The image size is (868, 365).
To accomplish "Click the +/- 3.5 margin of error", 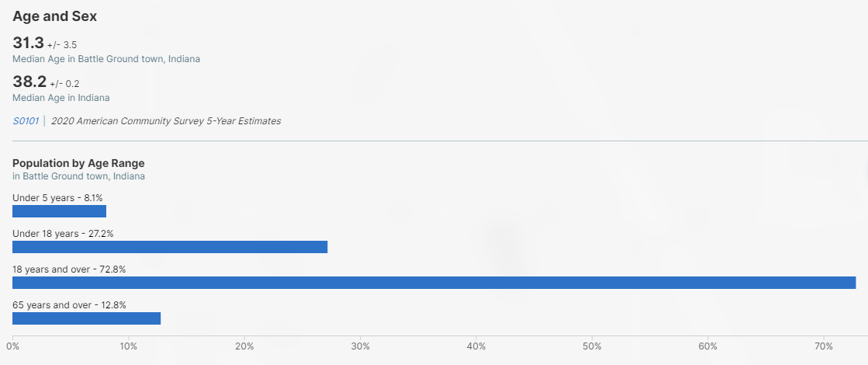I will (x=62, y=45).
